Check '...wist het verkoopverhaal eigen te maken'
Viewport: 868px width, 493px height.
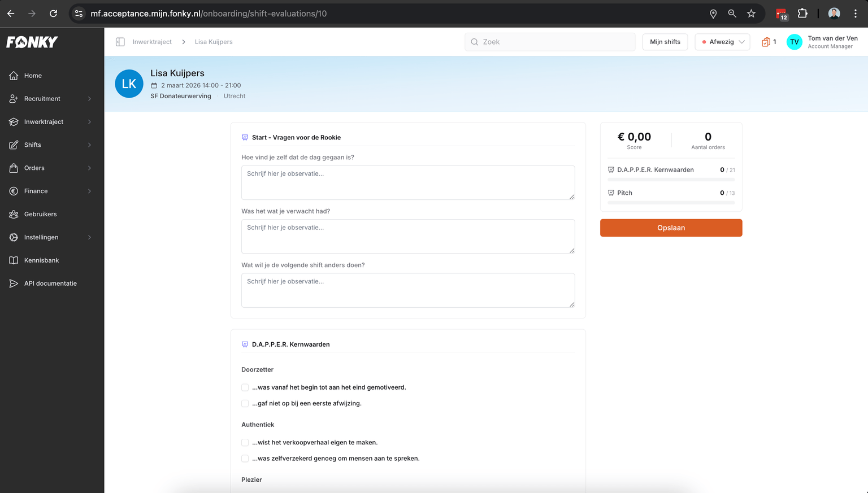coord(245,443)
